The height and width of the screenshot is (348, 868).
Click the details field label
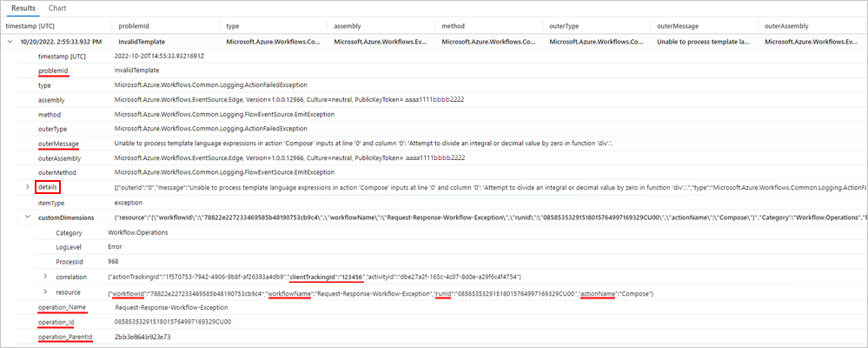tap(48, 187)
